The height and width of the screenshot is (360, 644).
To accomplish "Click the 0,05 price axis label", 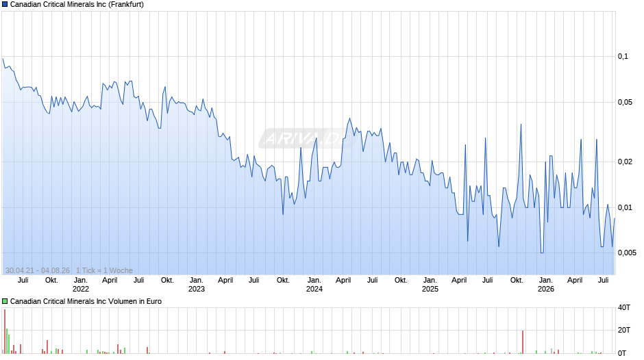I will point(625,102).
